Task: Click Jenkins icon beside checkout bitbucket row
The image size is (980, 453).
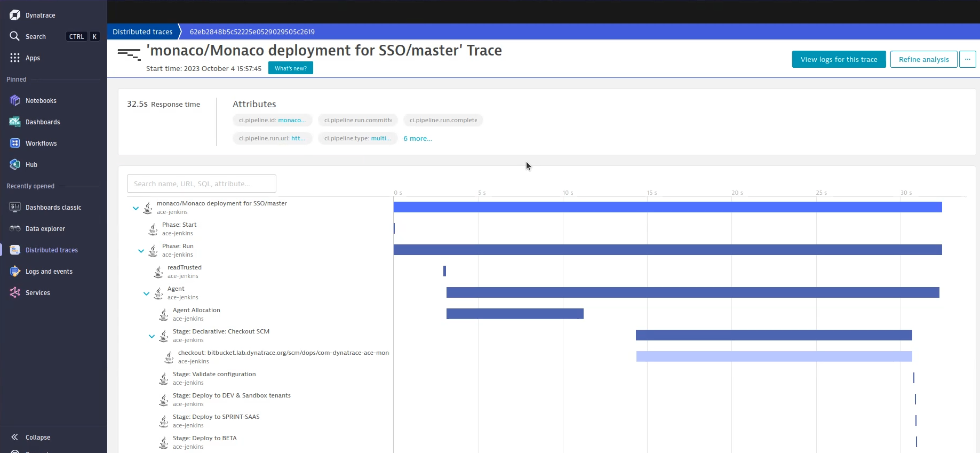Action: pyautogui.click(x=169, y=357)
